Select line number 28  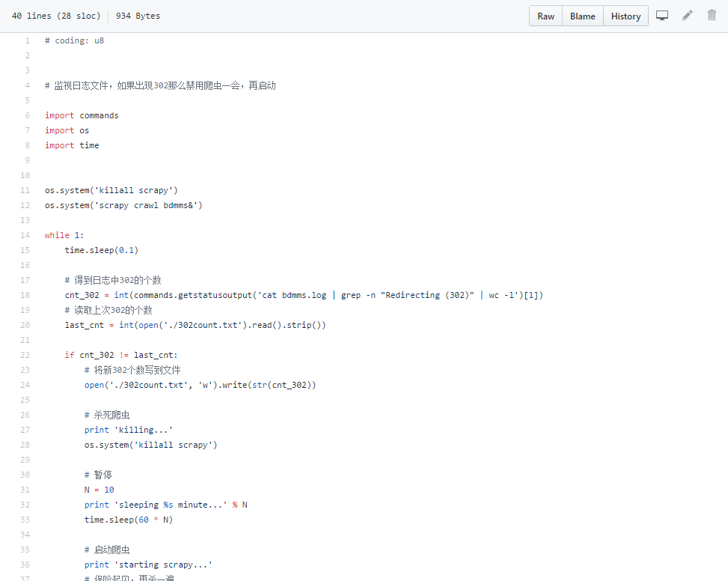click(25, 445)
